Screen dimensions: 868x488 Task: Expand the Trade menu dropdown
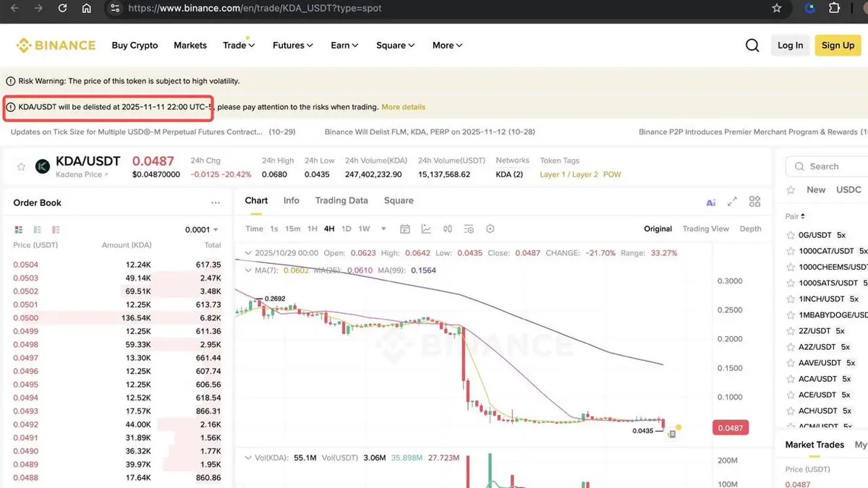[x=239, y=45]
